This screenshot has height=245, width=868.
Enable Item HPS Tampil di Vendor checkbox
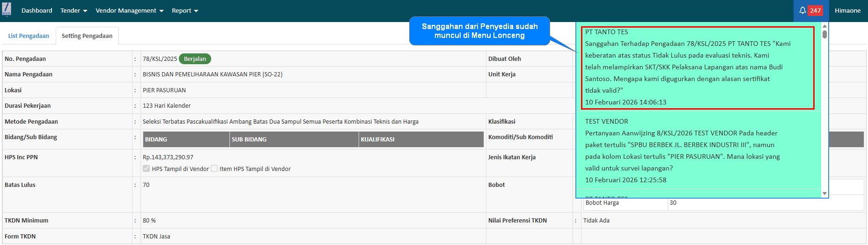(x=214, y=169)
